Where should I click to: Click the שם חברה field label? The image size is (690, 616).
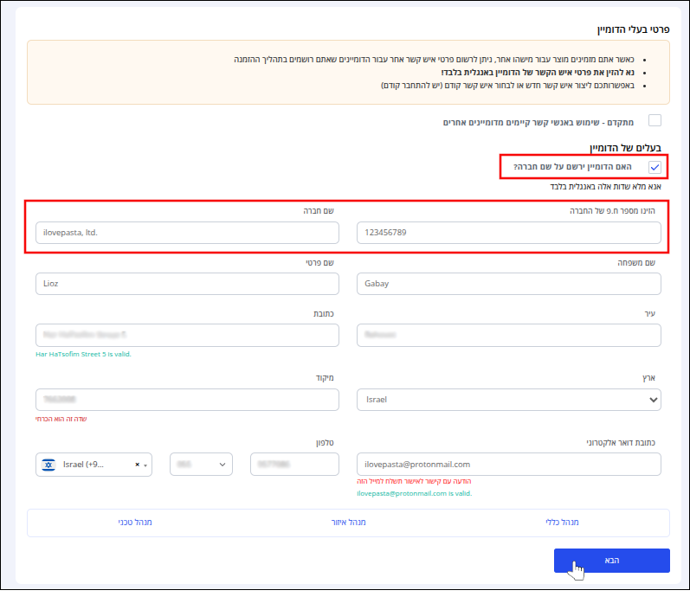[319, 211]
